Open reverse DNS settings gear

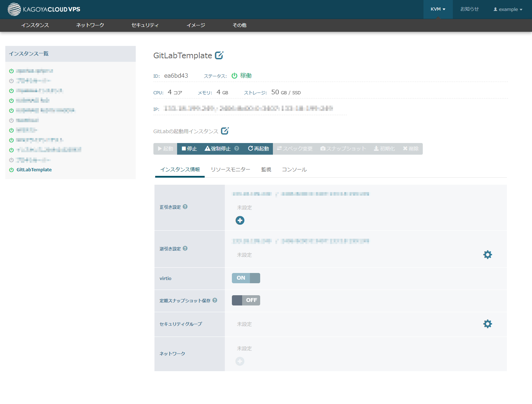[487, 255]
